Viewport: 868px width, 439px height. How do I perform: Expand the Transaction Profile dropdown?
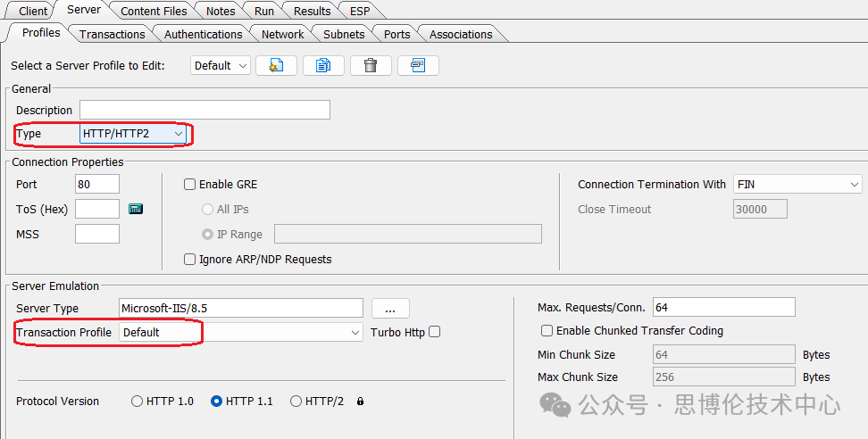241,332
